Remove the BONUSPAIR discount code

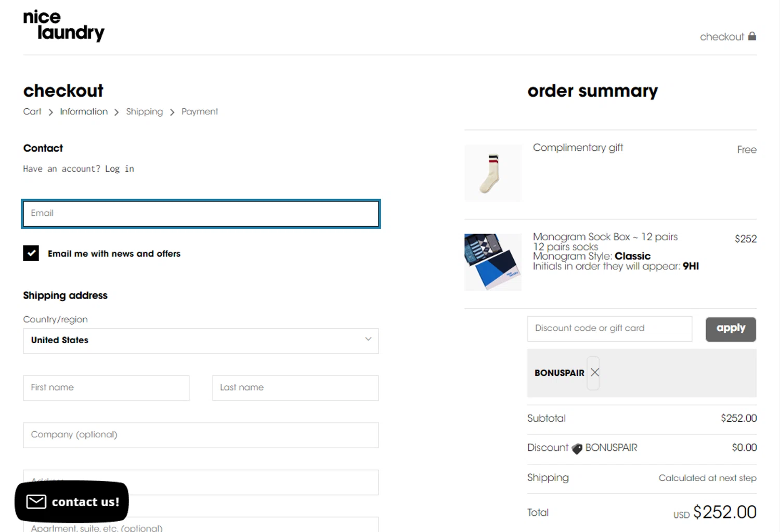[595, 372]
